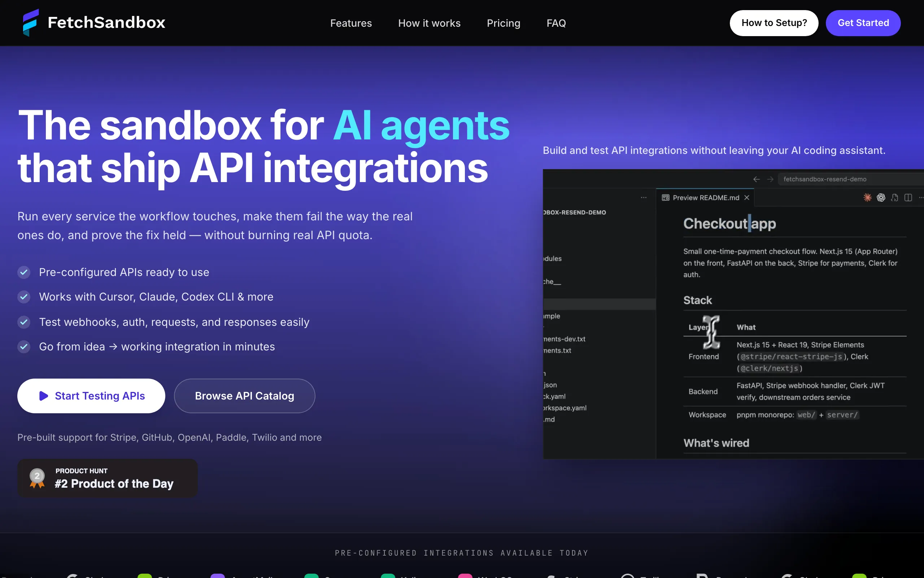Click Build and test API integrations tagline
The height and width of the screenshot is (578, 924).
(714, 151)
